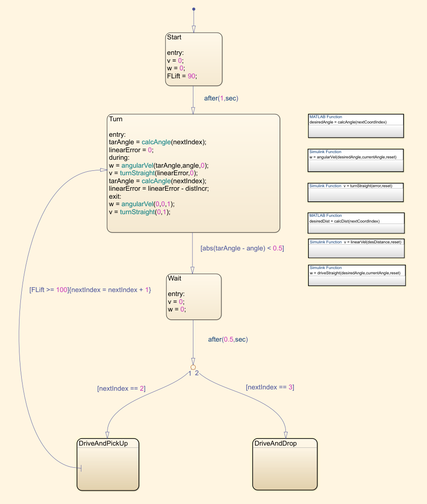The image size is (427, 504).
Task: Click the abs(tarAngle - angle) < 0.5 condition
Action: pos(242,248)
